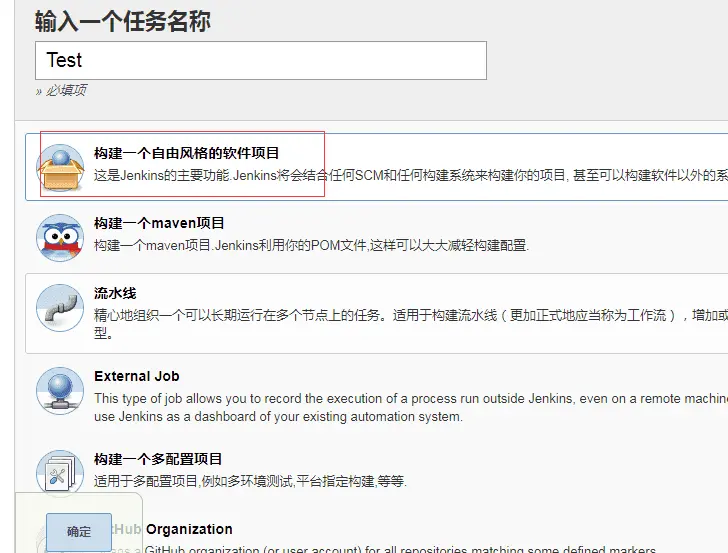Choose 构建一个maven项目 title
The image size is (728, 553).
coord(159,223)
